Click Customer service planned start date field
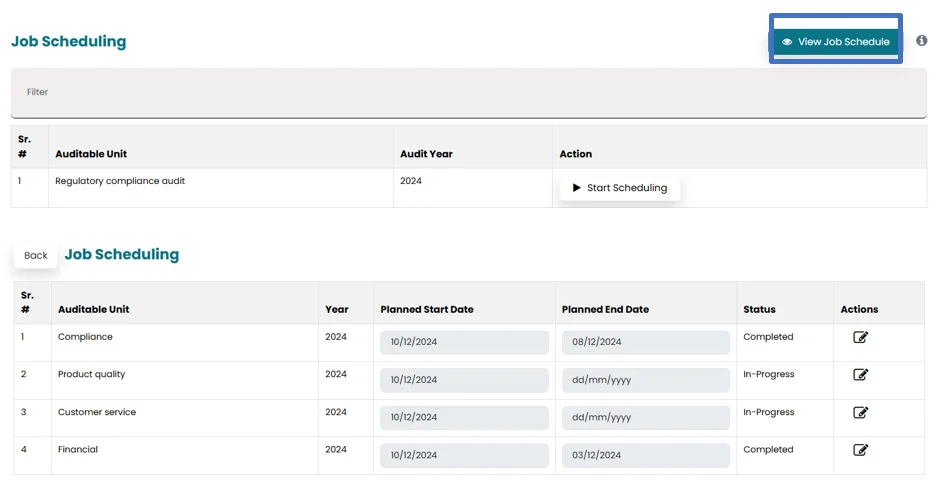Screen dimensions: 941x492 click(x=464, y=417)
